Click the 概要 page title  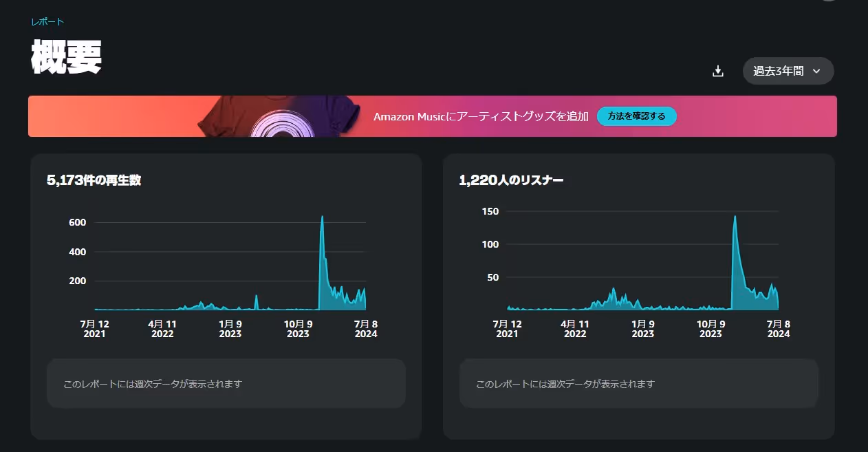(x=67, y=58)
